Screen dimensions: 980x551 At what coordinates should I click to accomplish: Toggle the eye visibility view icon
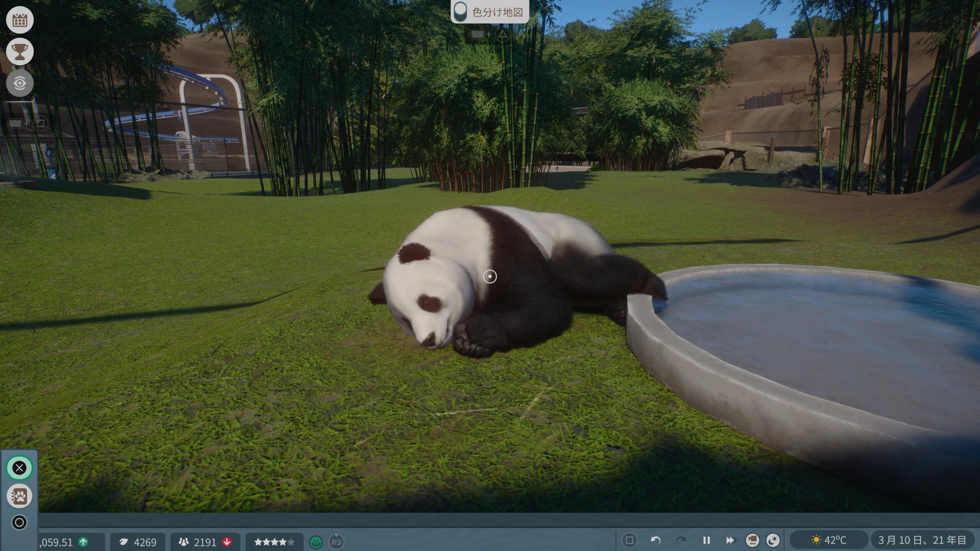click(20, 83)
